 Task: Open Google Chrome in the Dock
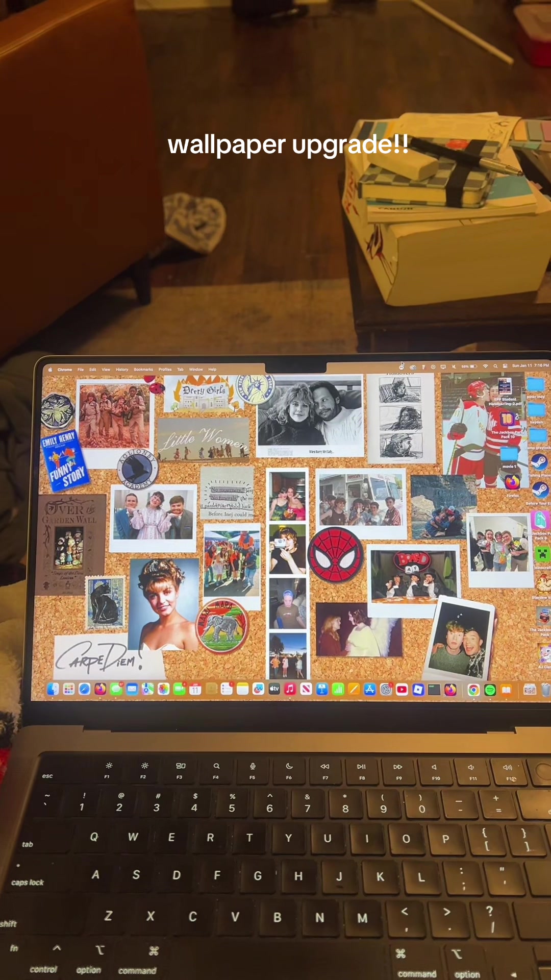point(473,690)
